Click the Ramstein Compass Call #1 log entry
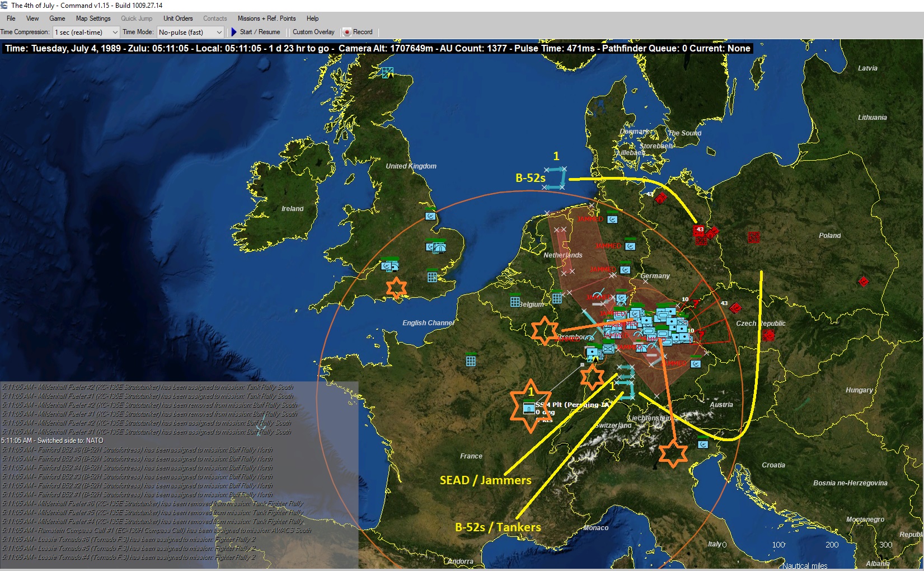 [156, 530]
